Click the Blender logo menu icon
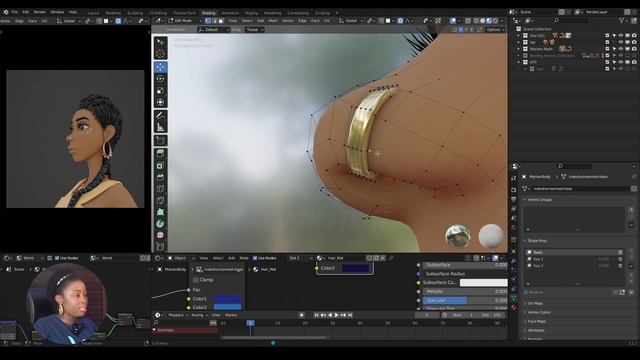The image size is (640, 360). (x=6, y=12)
